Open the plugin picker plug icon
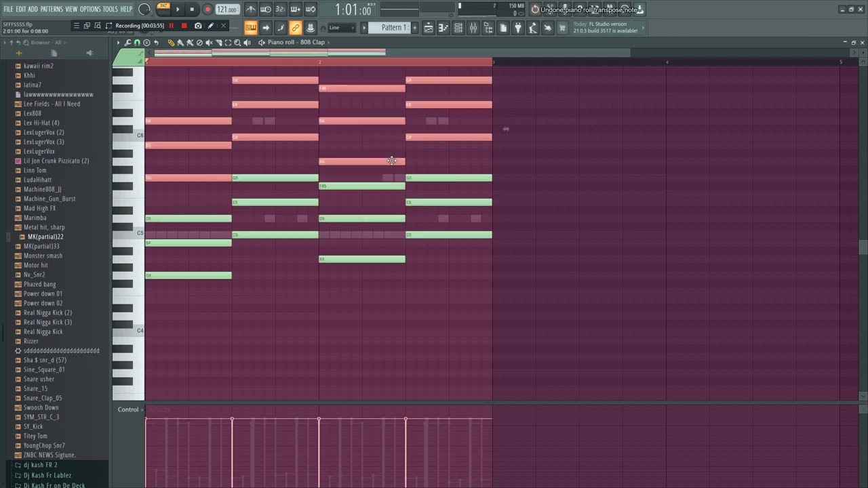Image resolution: width=868 pixels, height=488 pixels. click(x=518, y=28)
